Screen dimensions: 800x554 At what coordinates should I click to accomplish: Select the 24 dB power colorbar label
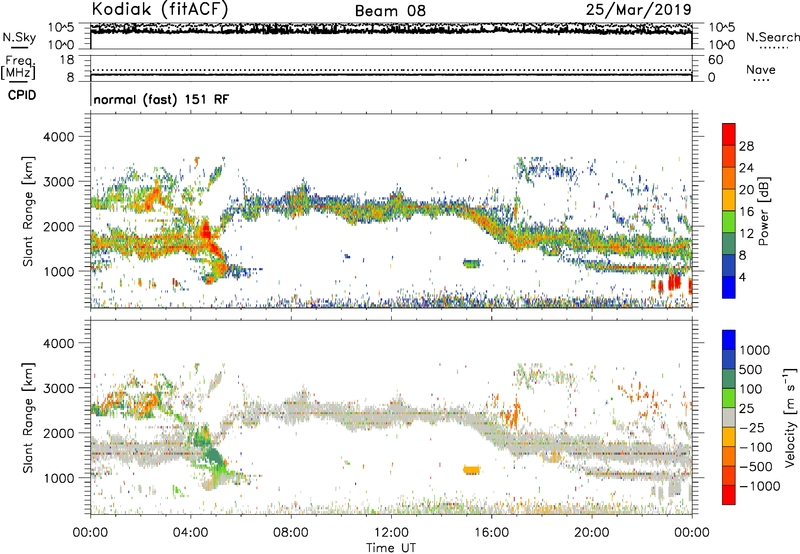click(746, 168)
